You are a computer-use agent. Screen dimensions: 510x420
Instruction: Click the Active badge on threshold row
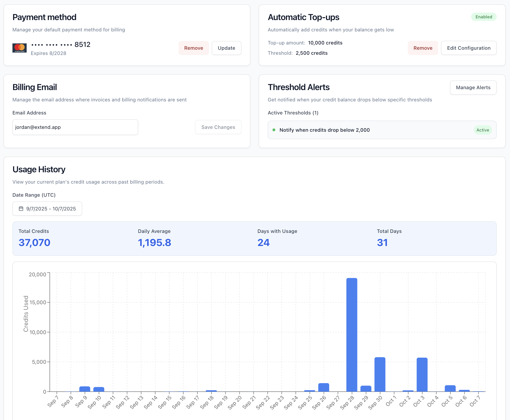pyautogui.click(x=483, y=130)
